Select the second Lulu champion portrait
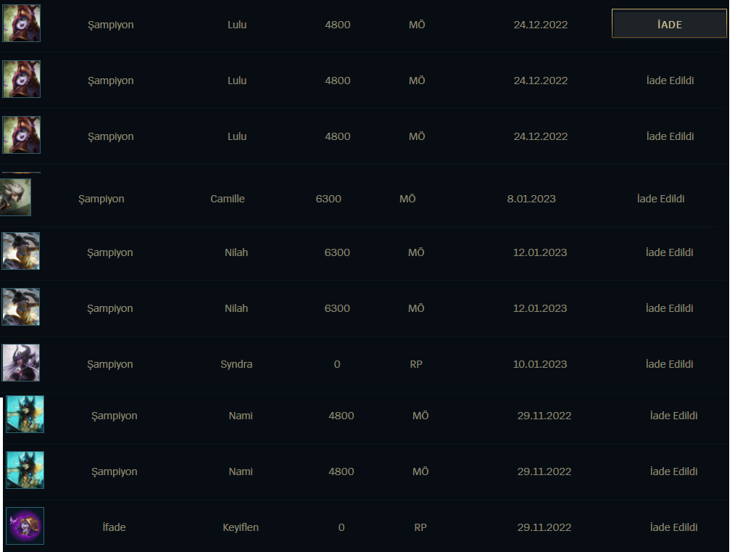 tap(21, 79)
